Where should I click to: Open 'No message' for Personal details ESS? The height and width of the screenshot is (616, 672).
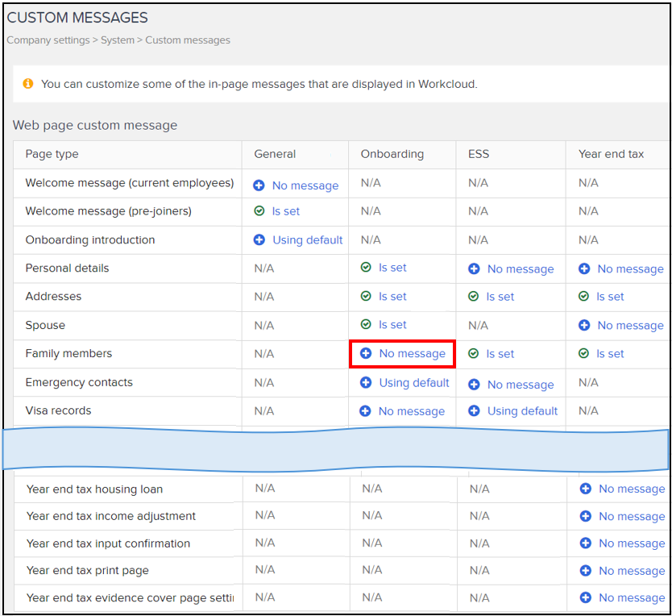tap(520, 269)
